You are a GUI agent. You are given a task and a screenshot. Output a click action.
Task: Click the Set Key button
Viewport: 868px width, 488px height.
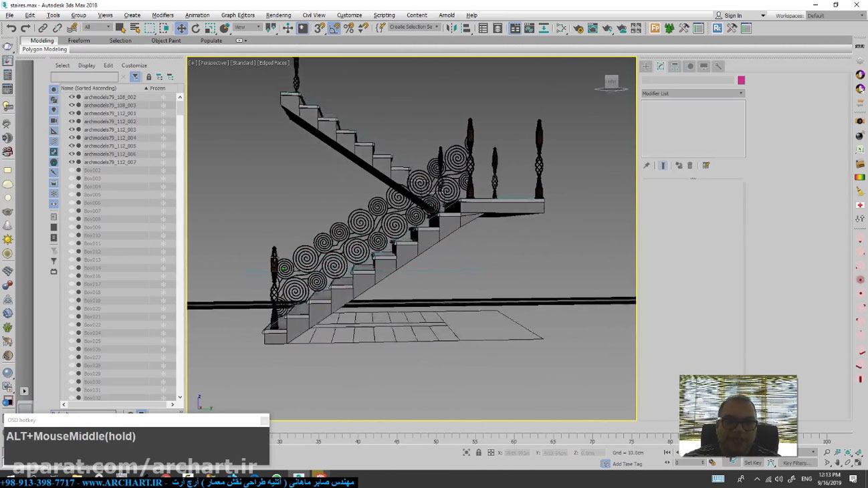752,463
